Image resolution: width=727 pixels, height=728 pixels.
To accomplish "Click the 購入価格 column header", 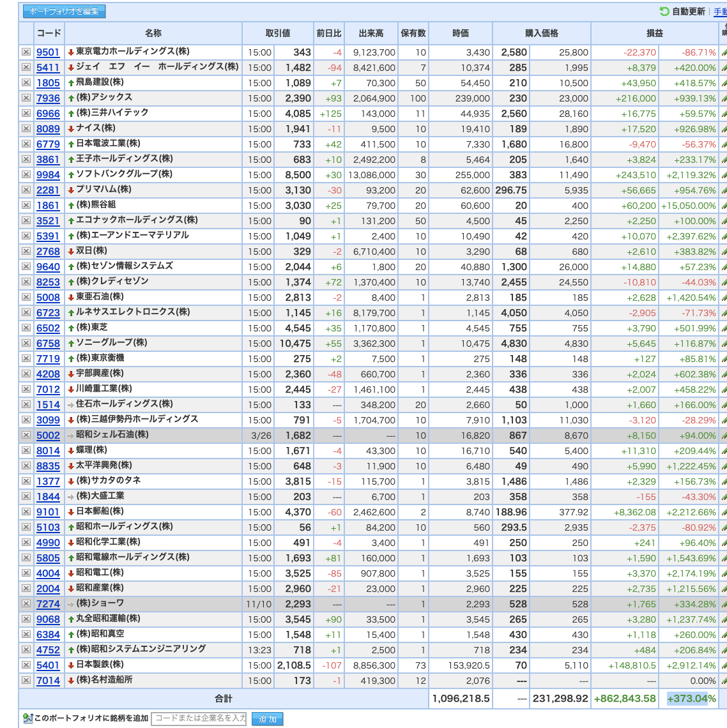I will click(x=542, y=33).
